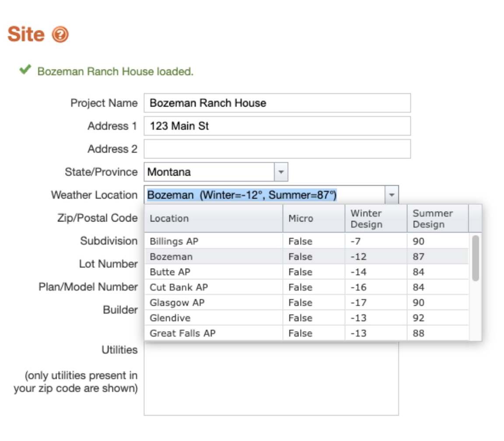Collapse the Weather Location dropdown arrow

tap(392, 195)
